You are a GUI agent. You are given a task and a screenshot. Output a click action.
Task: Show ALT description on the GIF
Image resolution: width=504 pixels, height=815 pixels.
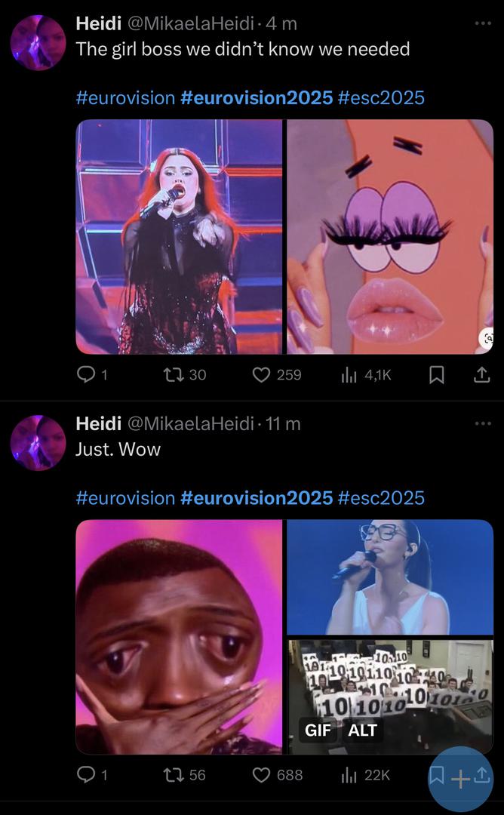[x=361, y=730]
